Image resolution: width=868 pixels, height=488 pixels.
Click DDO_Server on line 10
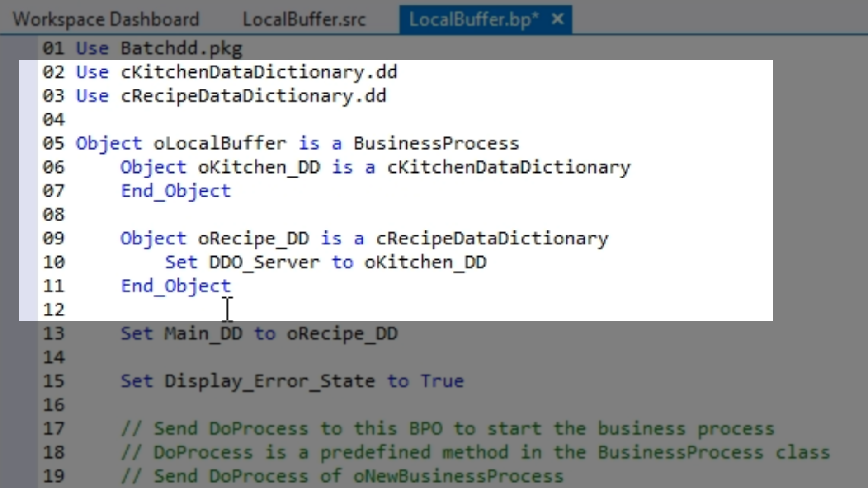pyautogui.click(x=264, y=263)
